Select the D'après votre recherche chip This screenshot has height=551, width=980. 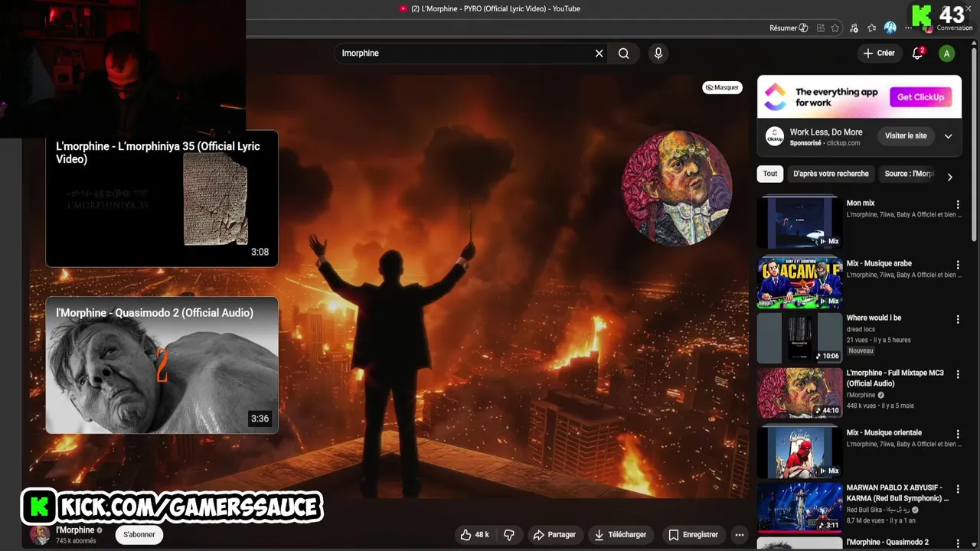(831, 174)
